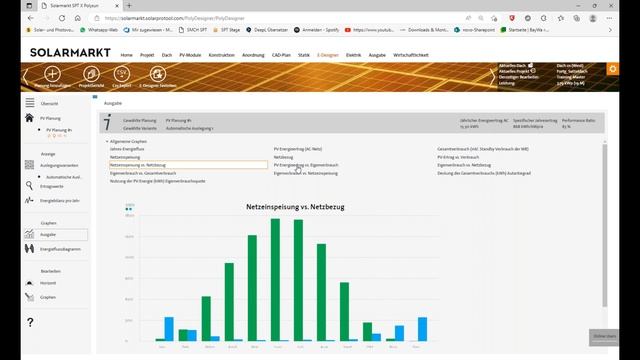Click the Graphen edit icon in sidebar
Viewport: 640px width, 360px height.
pos(29,297)
